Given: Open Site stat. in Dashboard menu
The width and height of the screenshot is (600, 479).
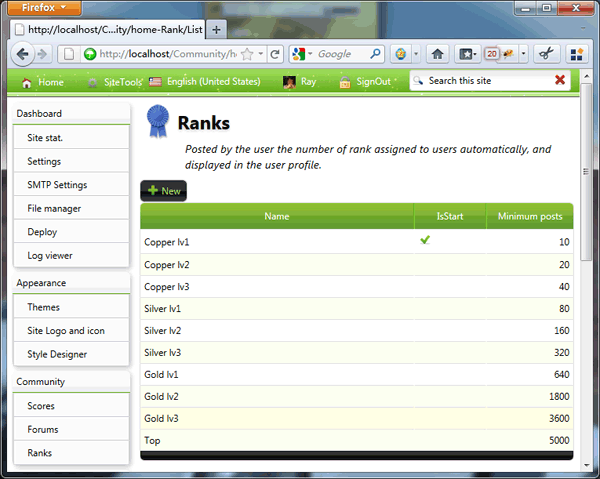Looking at the screenshot, I should tap(71, 138).
